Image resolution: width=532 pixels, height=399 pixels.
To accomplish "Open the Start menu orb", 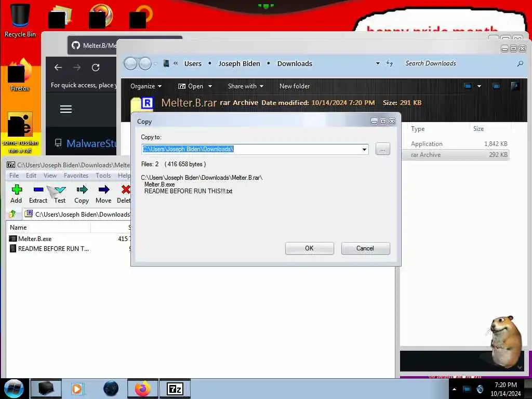I will (14, 389).
